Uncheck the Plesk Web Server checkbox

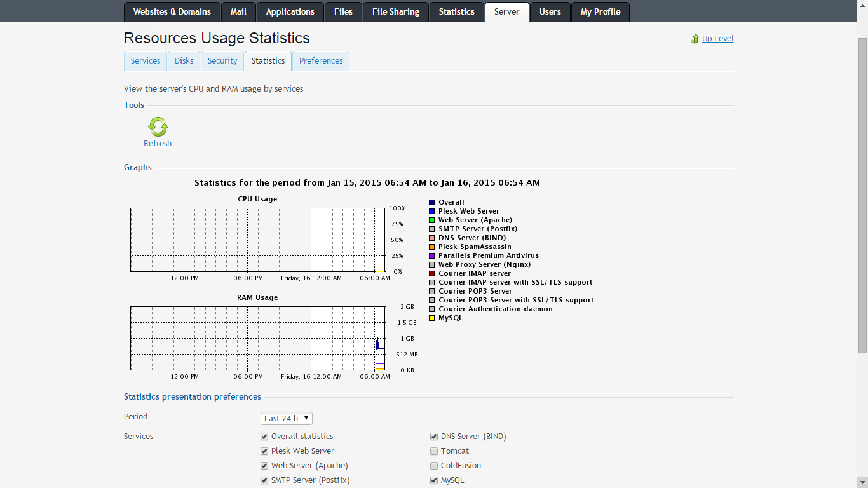click(264, 451)
